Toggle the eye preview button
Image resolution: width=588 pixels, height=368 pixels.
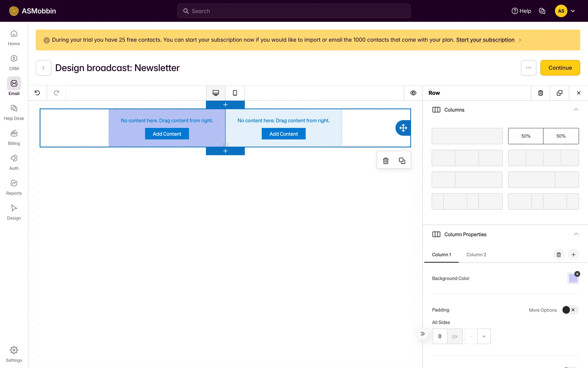point(413,93)
